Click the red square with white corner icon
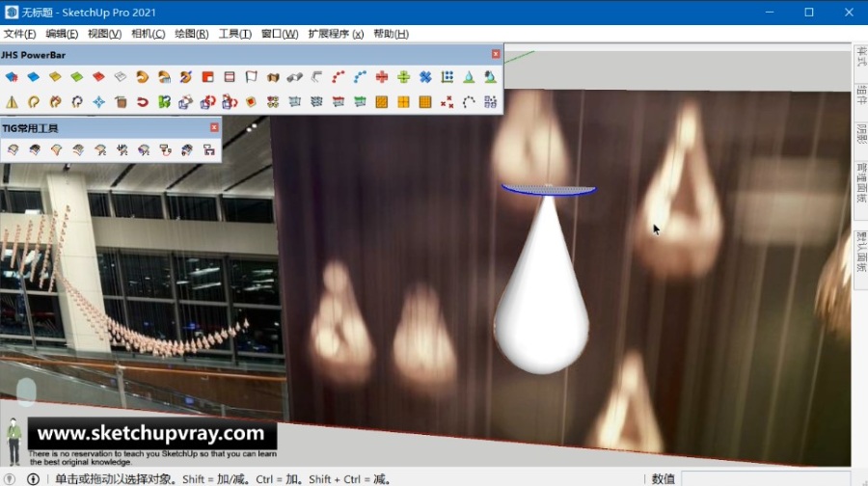Image resolution: width=868 pixels, height=486 pixels. click(207, 77)
